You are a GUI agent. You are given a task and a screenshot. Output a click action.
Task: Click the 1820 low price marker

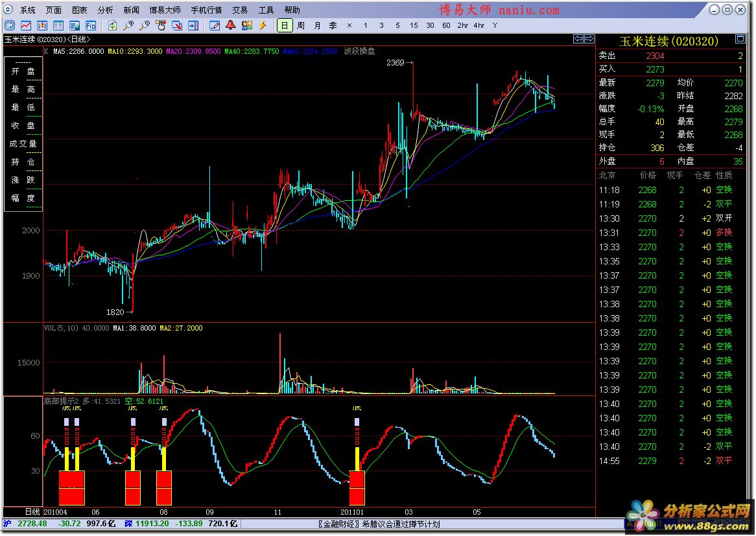tap(119, 312)
